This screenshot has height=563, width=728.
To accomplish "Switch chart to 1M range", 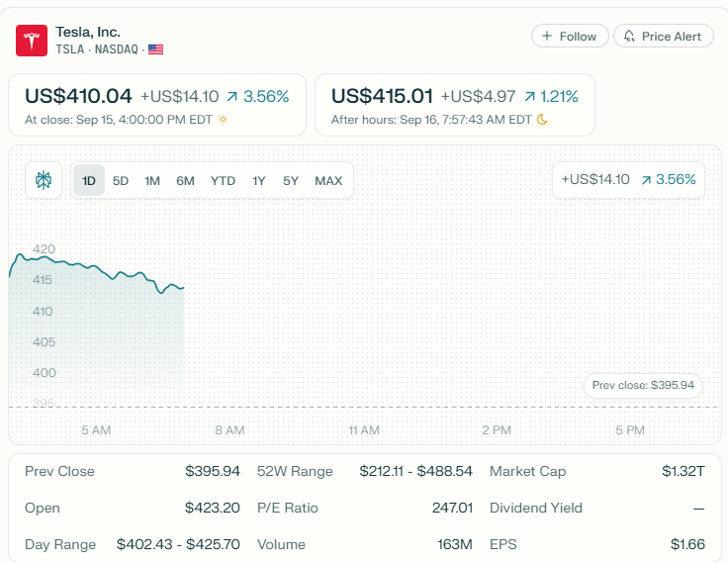I will click(x=152, y=180).
